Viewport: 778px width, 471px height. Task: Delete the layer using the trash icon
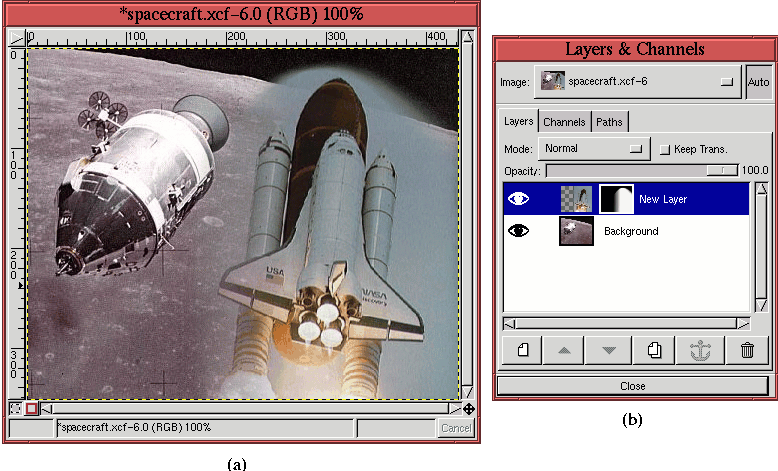click(x=746, y=350)
